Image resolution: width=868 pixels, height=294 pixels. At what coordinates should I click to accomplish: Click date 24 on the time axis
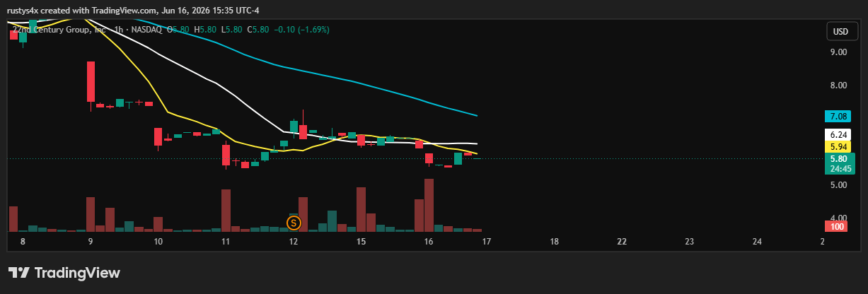pyautogui.click(x=757, y=242)
